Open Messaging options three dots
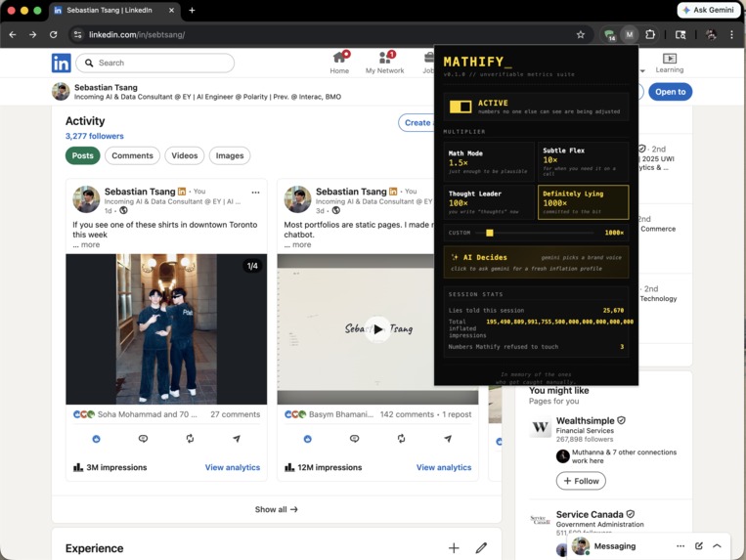This screenshot has width=746, height=560. point(680,545)
